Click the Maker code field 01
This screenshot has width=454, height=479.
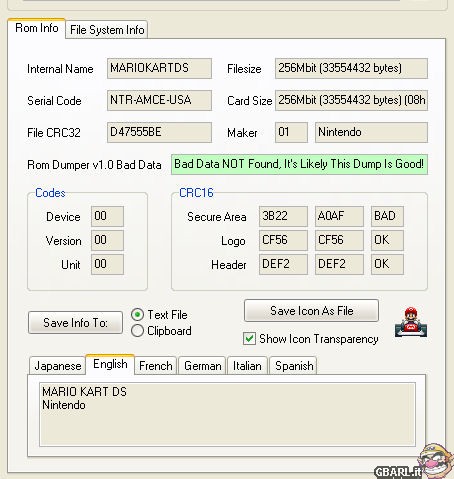click(x=291, y=132)
